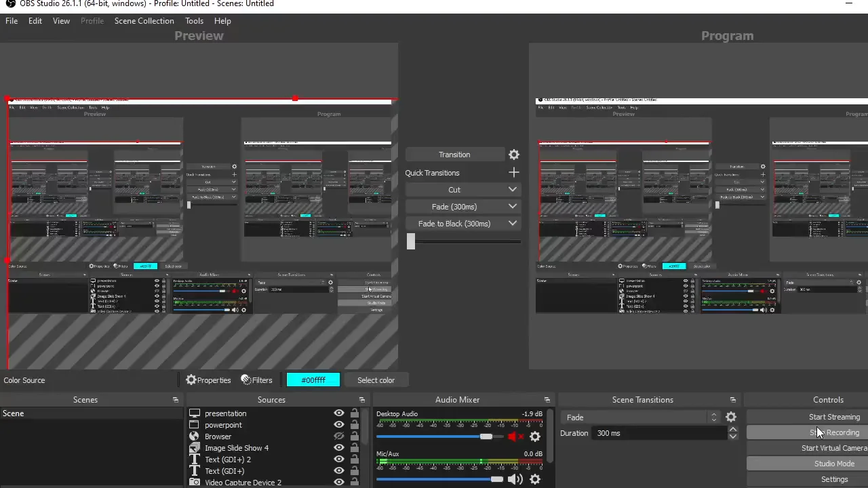Screen dimensions: 868x488
Task: Float the Audio Mixer dock panel
Action: point(547,400)
